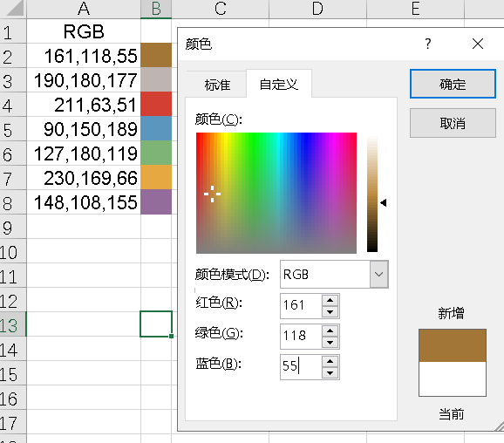Click the crosshair in the color spectrum
Viewport: 504px width, 443px height.
[212, 194]
